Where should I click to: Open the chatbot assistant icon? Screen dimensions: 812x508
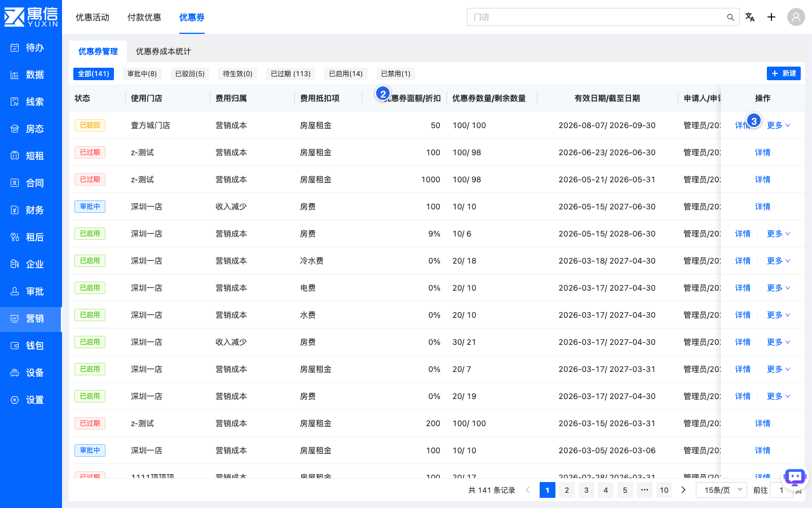tap(795, 478)
